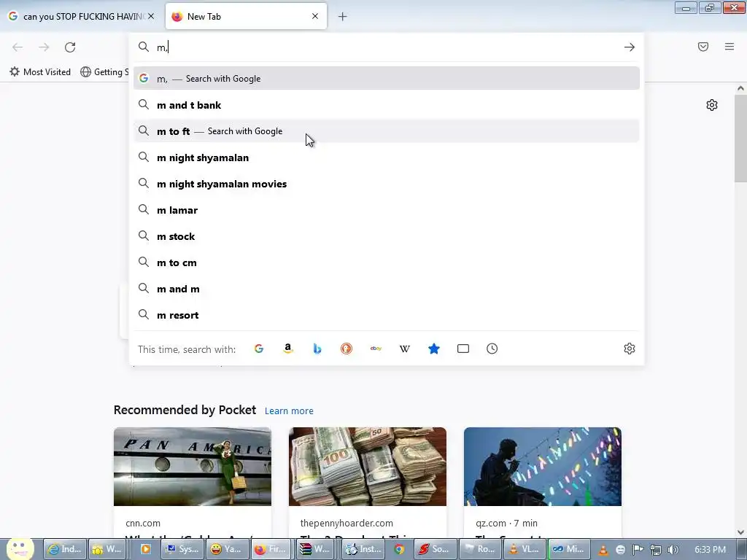The height and width of the screenshot is (560, 747).
Task: Switch to the Sys... taskbar button
Action: click(182, 549)
